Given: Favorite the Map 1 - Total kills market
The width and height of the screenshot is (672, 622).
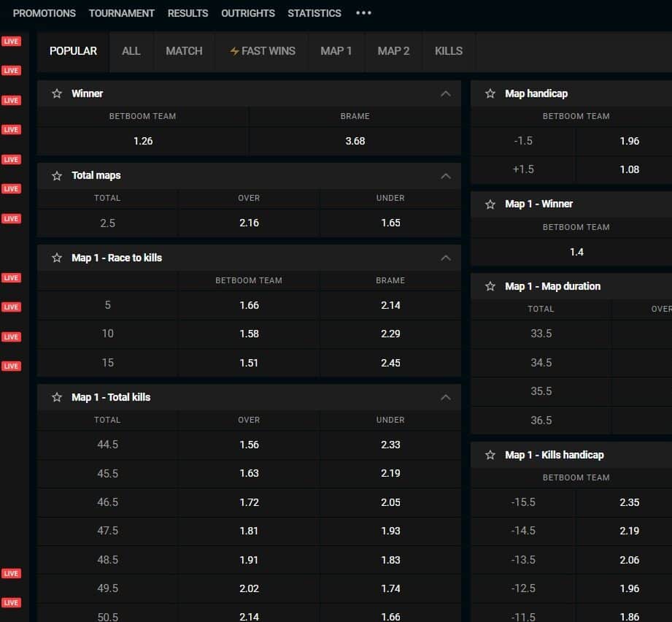Looking at the screenshot, I should pyautogui.click(x=57, y=397).
